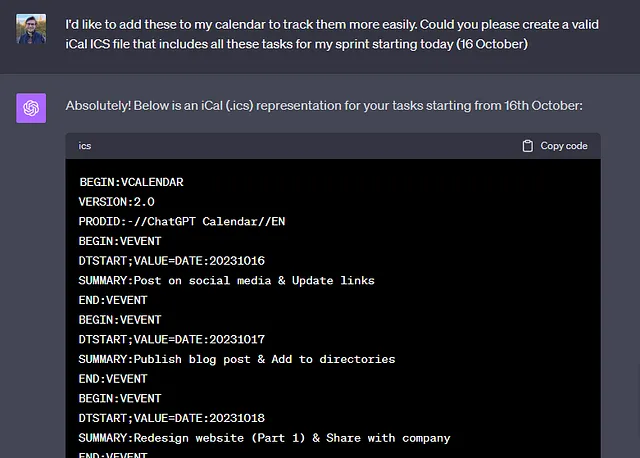The width and height of the screenshot is (640, 458).
Task: Copy the code using Copy code button
Action: coord(555,146)
